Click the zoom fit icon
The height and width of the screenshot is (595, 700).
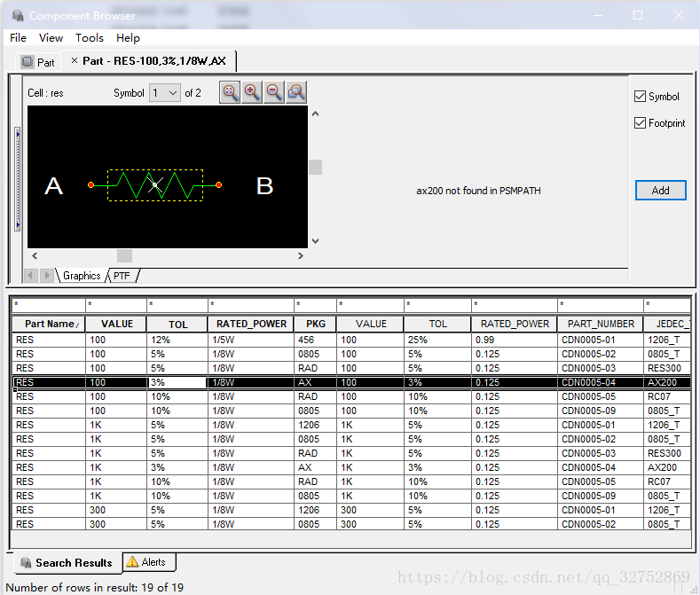point(231,92)
